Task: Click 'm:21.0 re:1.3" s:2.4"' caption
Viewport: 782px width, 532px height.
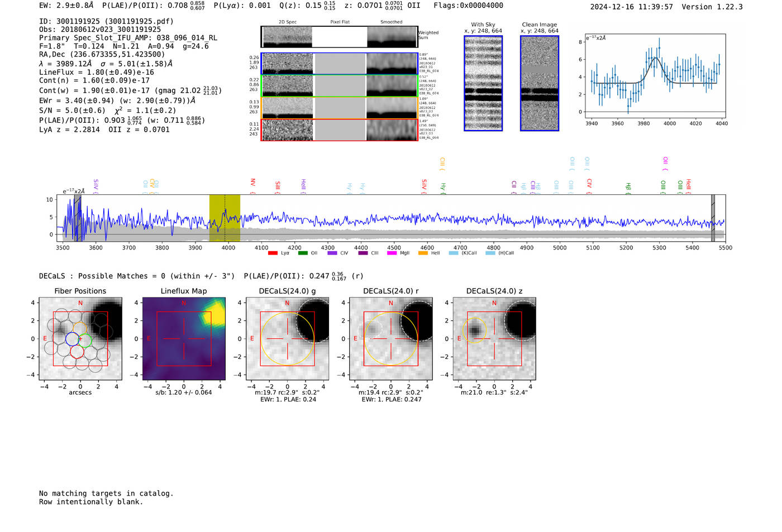Action: coord(494,392)
